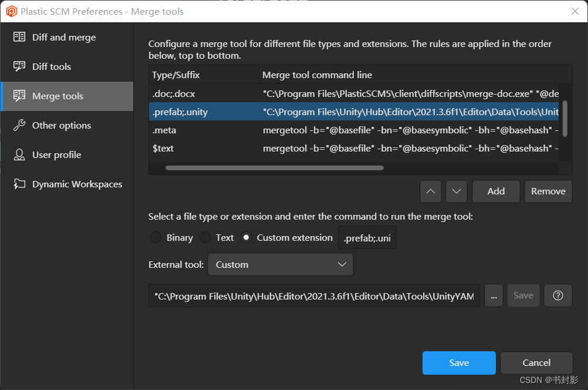Click the Add rule button

[x=496, y=191]
